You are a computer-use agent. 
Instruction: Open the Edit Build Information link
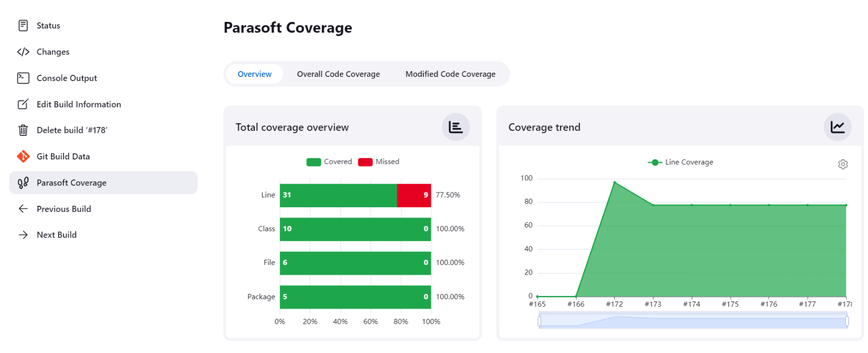click(x=79, y=104)
